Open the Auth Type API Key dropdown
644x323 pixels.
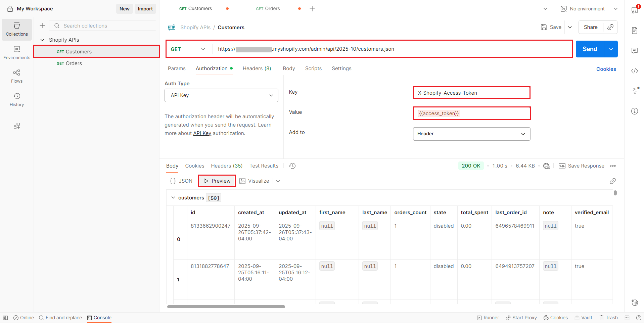tap(221, 95)
